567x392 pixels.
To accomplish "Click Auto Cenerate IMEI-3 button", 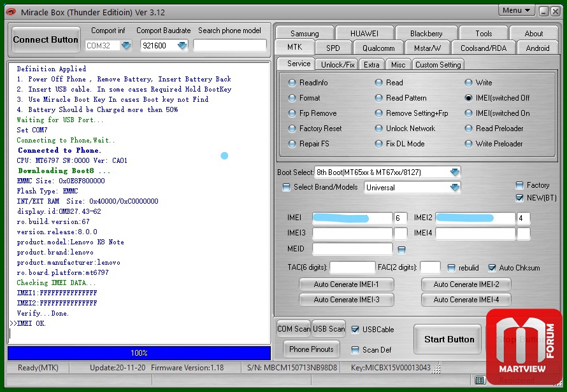I will tap(347, 300).
